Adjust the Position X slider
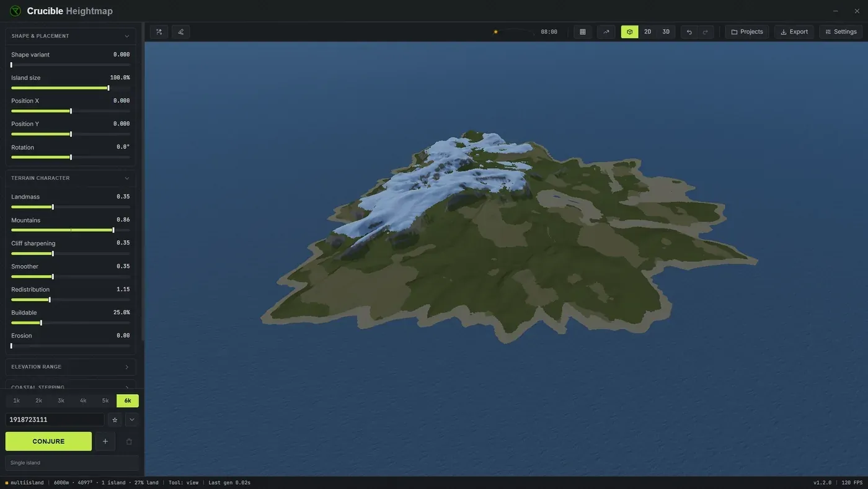 point(71,110)
